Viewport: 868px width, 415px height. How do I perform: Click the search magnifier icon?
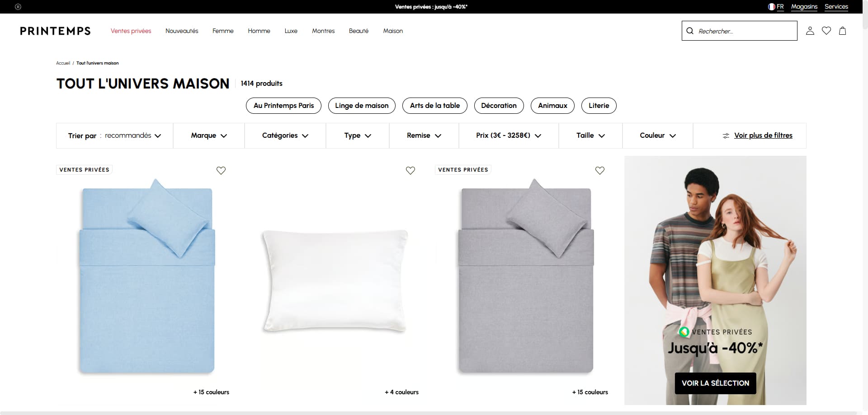tap(690, 31)
